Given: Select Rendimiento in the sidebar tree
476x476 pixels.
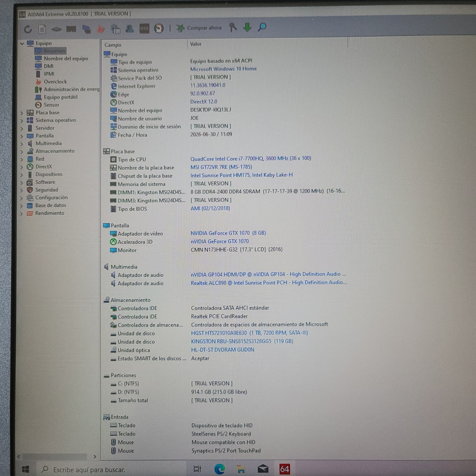Looking at the screenshot, I should (50, 213).
